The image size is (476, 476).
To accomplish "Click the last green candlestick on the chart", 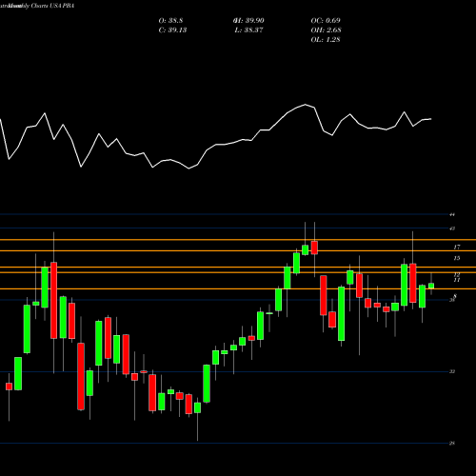I will click(431, 286).
